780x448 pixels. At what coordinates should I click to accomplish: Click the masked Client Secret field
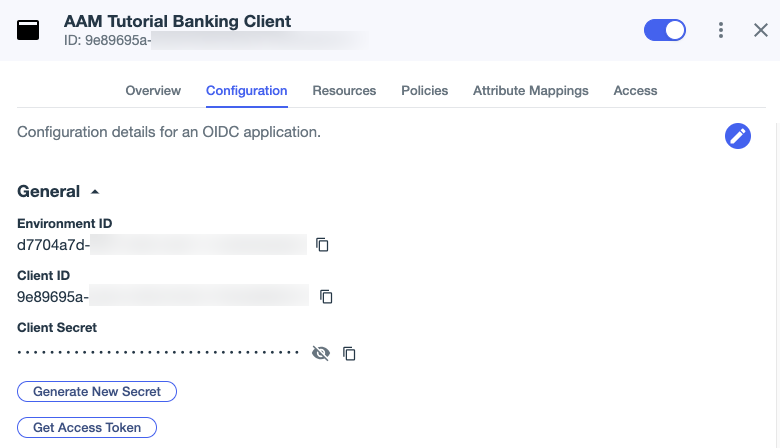click(x=158, y=353)
